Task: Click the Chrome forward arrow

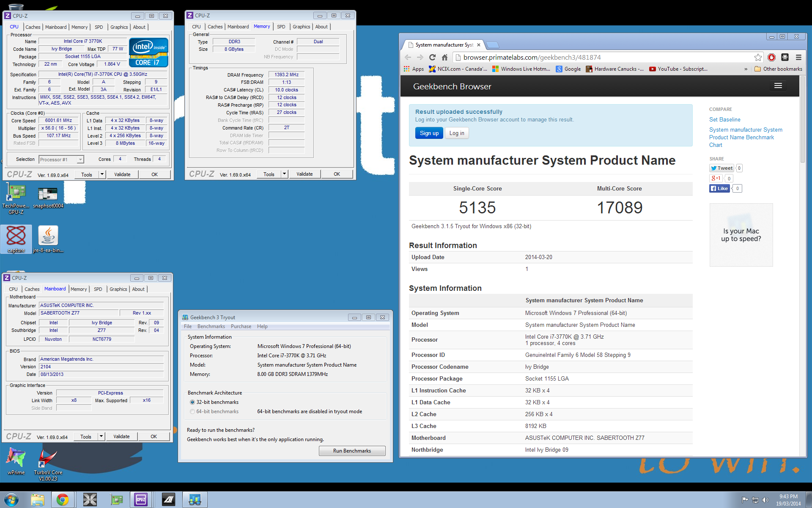Action: point(420,57)
